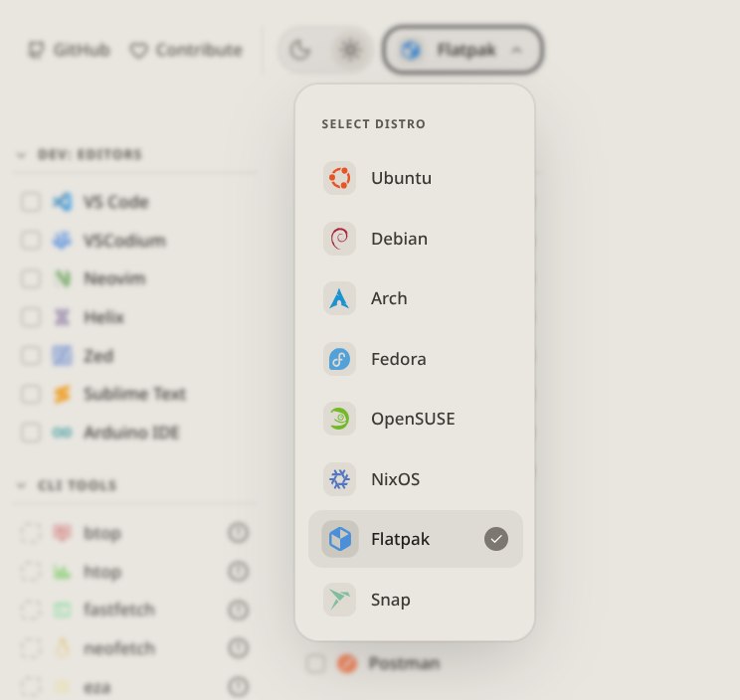Click the info icon beside btop
This screenshot has width=740, height=700.
coord(238,533)
